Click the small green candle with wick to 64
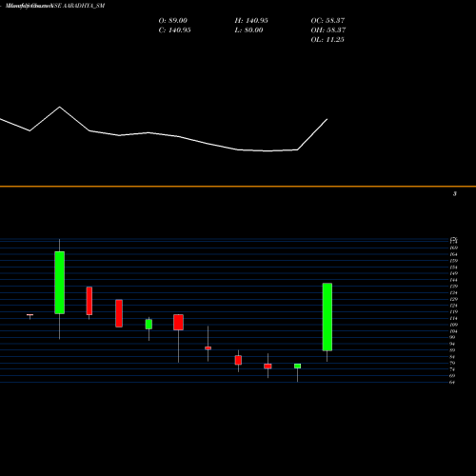Viewport: 476px width, 476px height. (x=297, y=366)
